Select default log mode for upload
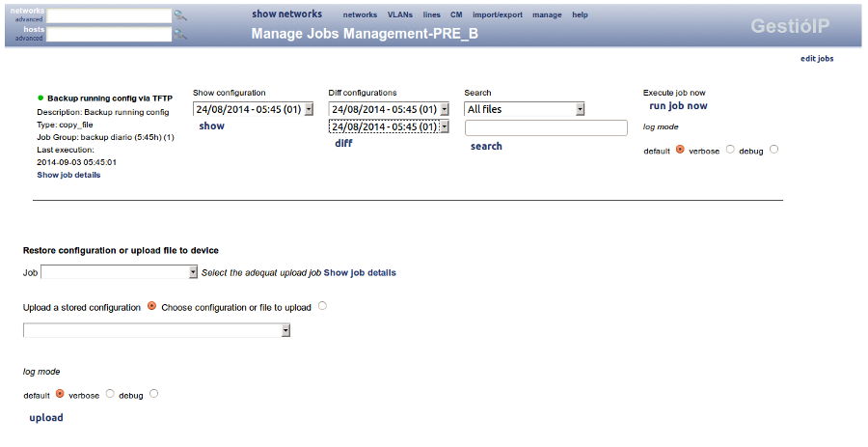The height and width of the screenshot is (447, 868). (x=60, y=394)
